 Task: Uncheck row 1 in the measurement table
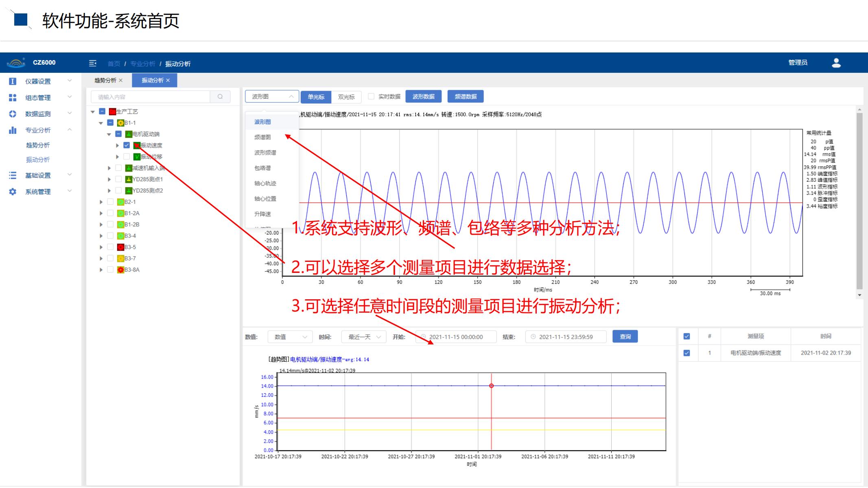686,353
